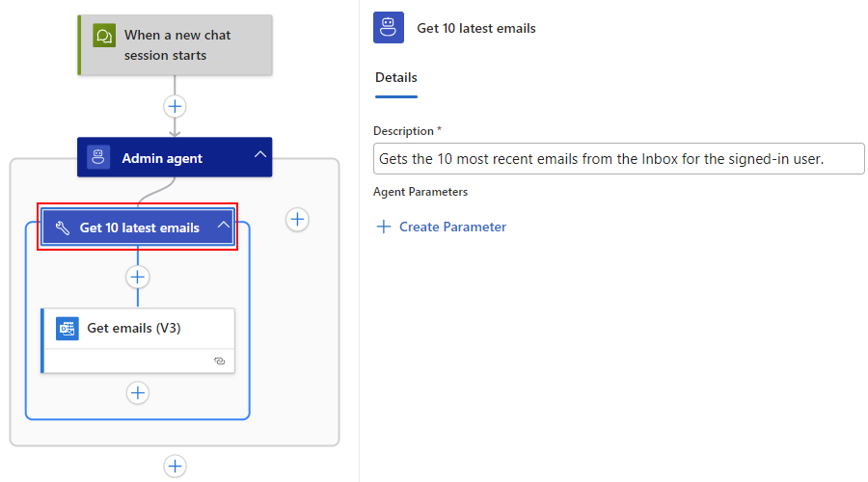Insert action above Get emails (V3)
This screenshot has height=482, width=868.
(138, 278)
